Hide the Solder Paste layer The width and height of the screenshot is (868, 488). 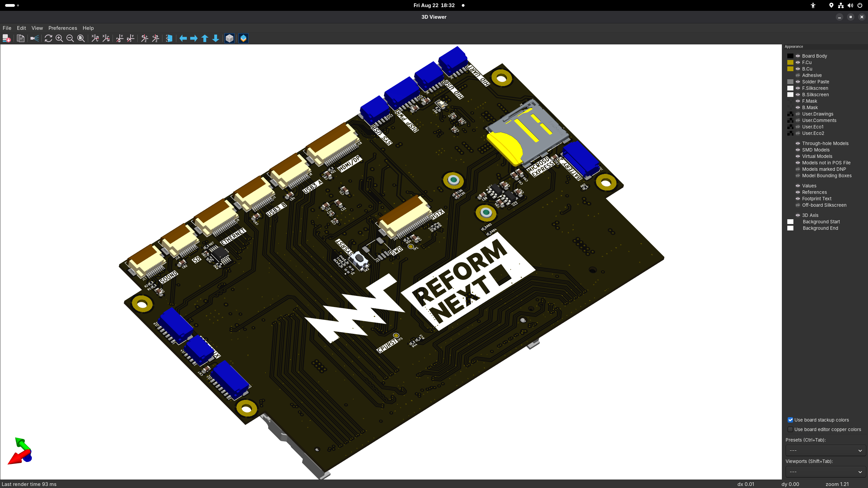pyautogui.click(x=798, y=82)
